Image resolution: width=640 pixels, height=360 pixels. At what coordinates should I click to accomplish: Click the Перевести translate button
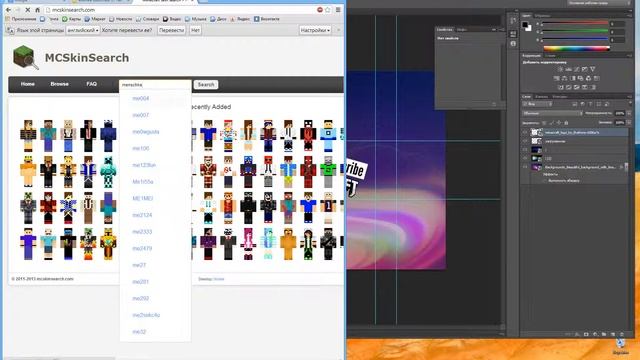[171, 30]
